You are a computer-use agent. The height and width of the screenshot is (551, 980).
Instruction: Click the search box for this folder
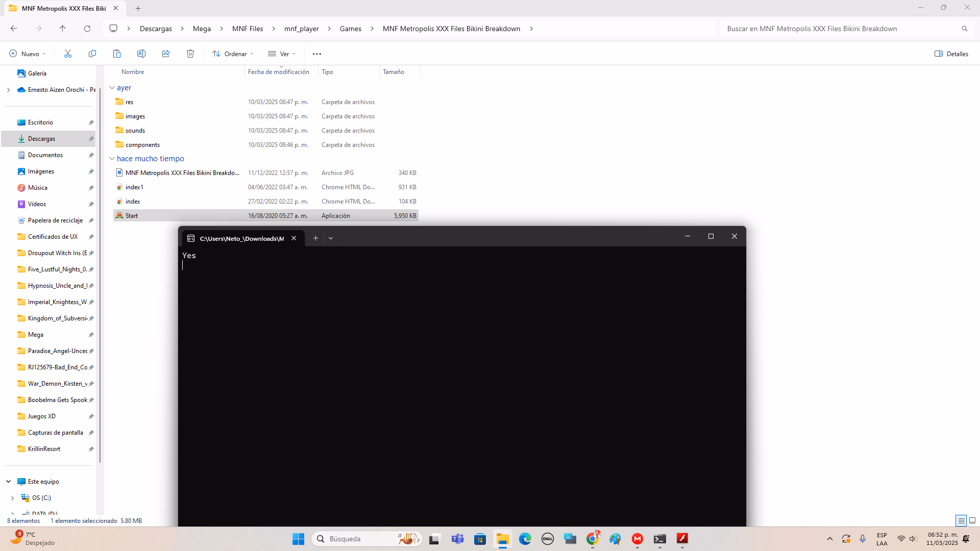842,29
